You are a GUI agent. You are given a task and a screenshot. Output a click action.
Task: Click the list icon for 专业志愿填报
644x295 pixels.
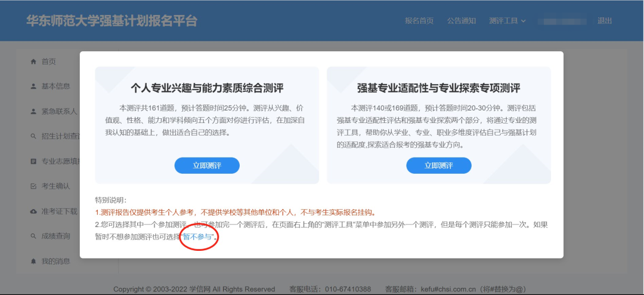tap(33, 161)
